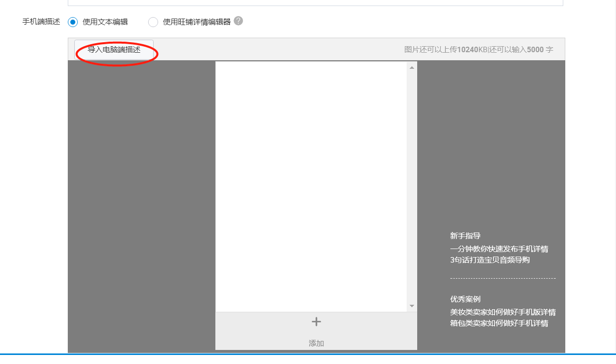Click the help question mark icon
616x364 pixels.
[x=238, y=21]
